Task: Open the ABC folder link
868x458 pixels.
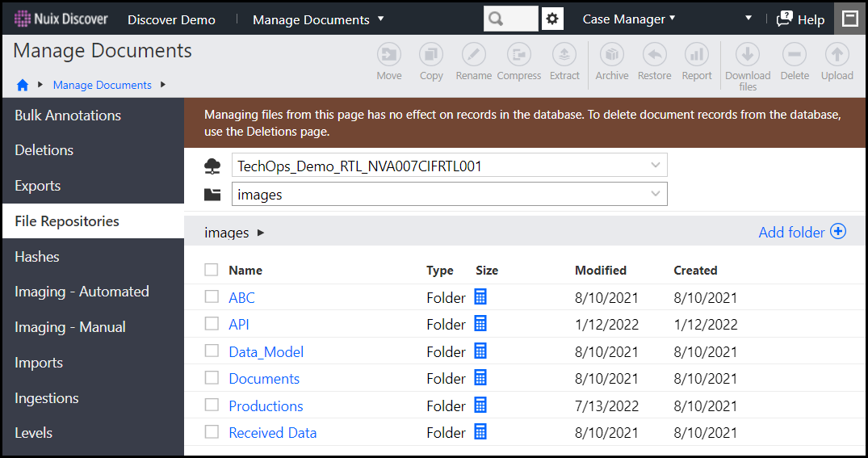Action: 242,297
